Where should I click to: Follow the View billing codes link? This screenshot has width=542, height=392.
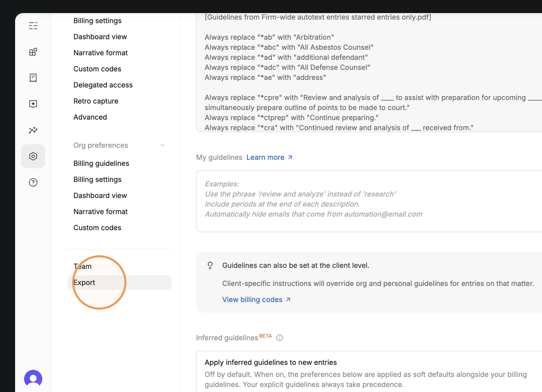(x=256, y=300)
